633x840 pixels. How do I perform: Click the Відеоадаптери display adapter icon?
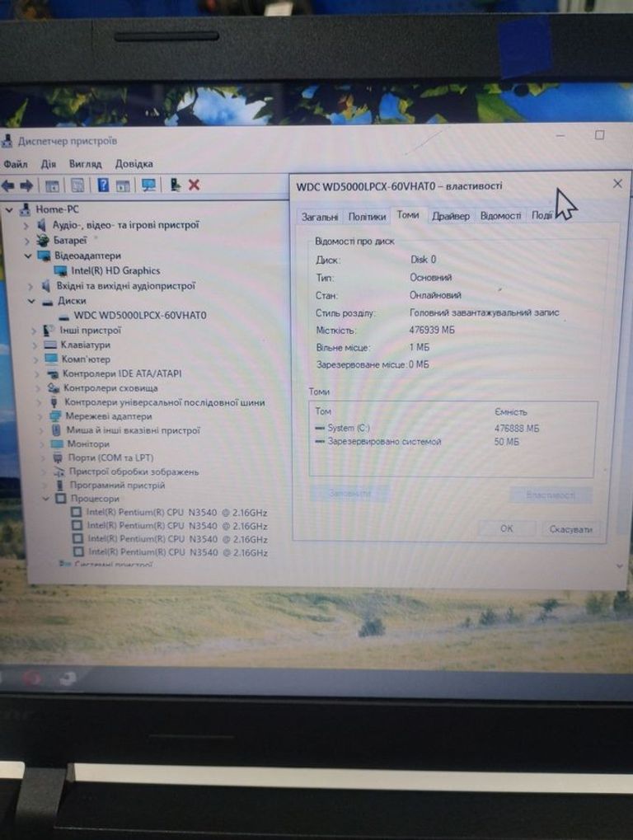point(44,256)
